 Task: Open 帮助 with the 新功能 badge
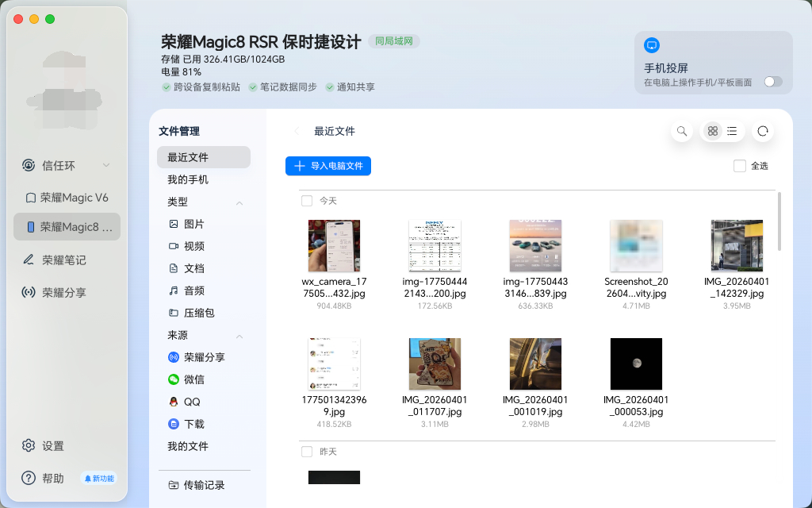click(52, 478)
